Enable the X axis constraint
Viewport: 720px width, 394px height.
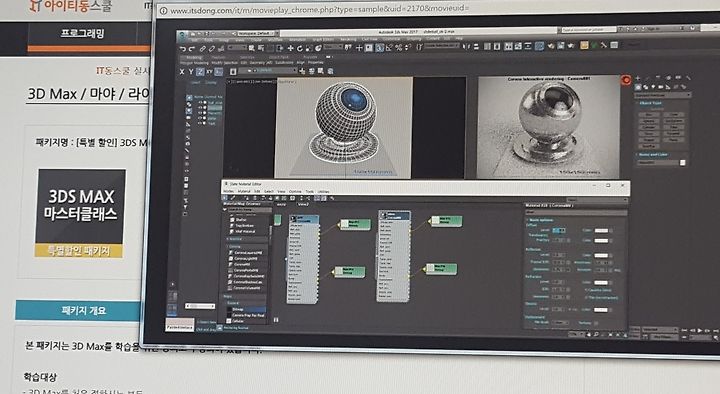182,72
